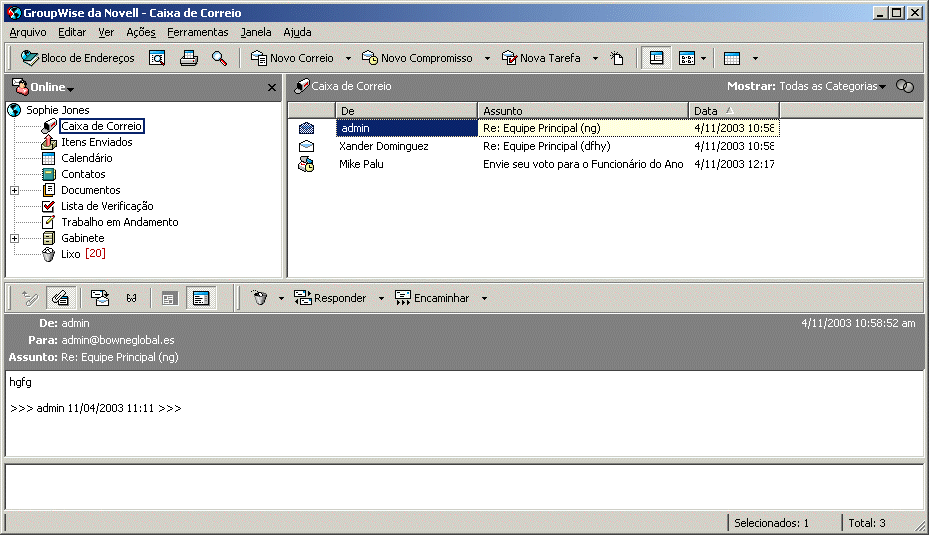Click the properties view icon beside address book
Image resolution: width=929 pixels, height=535 pixels.
pyautogui.click(x=157, y=58)
